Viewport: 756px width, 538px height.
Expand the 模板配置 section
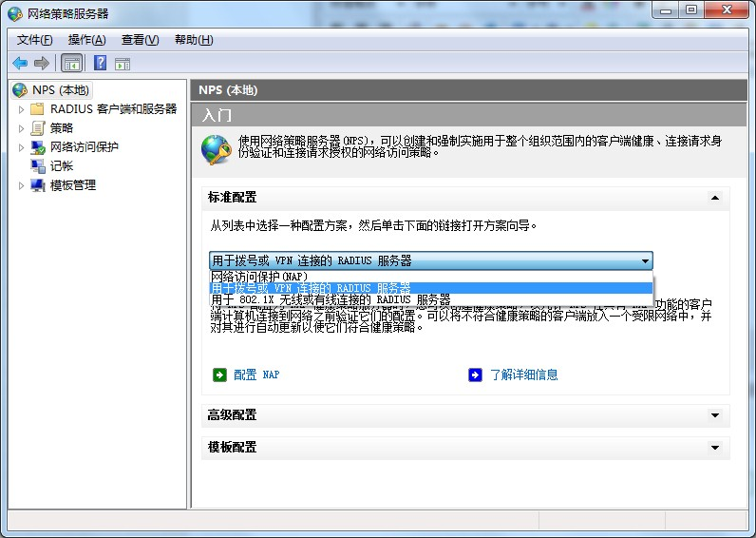click(x=714, y=448)
